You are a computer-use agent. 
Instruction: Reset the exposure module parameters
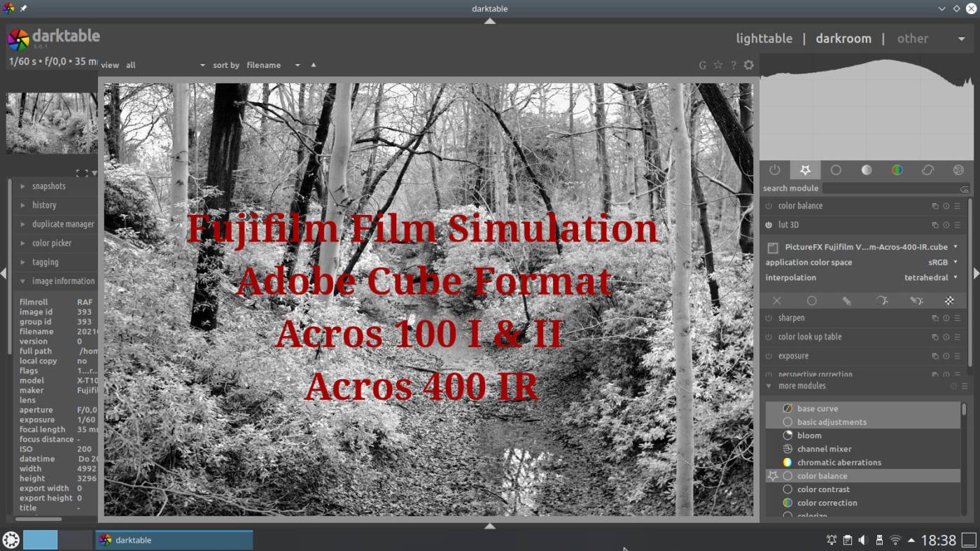[x=946, y=356]
